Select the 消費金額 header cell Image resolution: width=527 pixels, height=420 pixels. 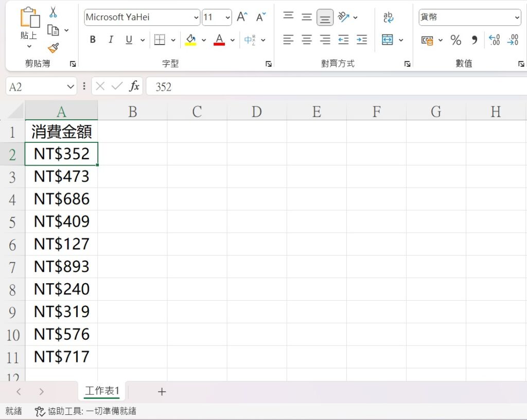coord(62,131)
